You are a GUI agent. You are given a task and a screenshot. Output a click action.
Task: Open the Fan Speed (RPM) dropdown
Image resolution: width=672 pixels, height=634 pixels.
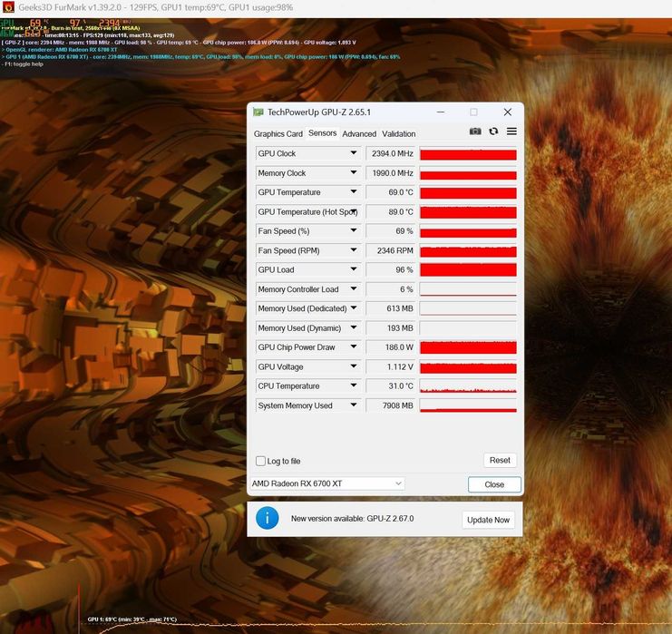point(354,250)
